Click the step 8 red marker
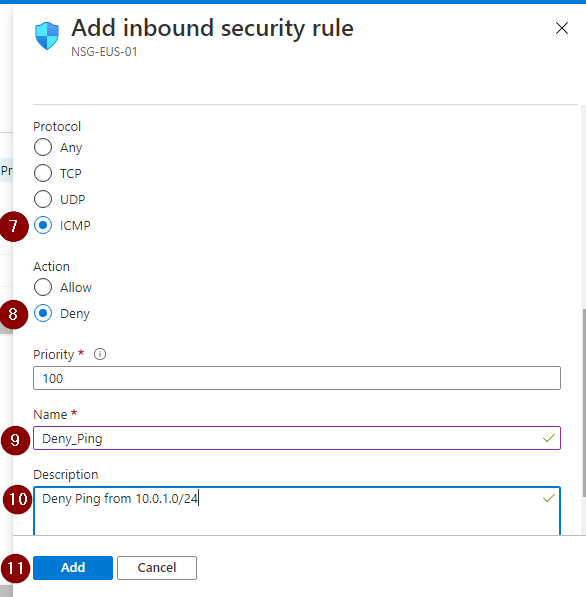Image resolution: width=586 pixels, height=597 pixels. [x=13, y=314]
